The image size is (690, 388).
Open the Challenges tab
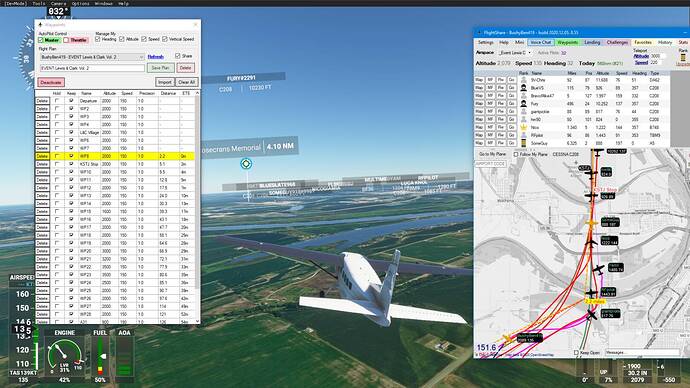[x=617, y=42]
